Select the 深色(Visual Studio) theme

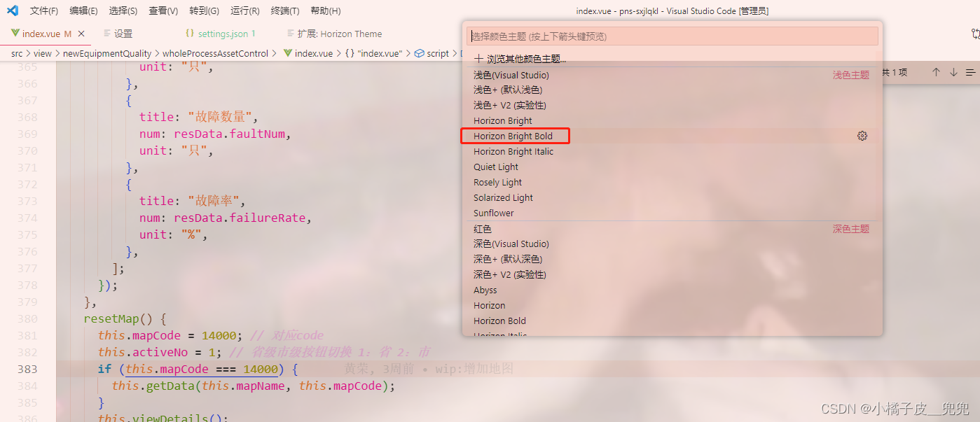point(672,244)
